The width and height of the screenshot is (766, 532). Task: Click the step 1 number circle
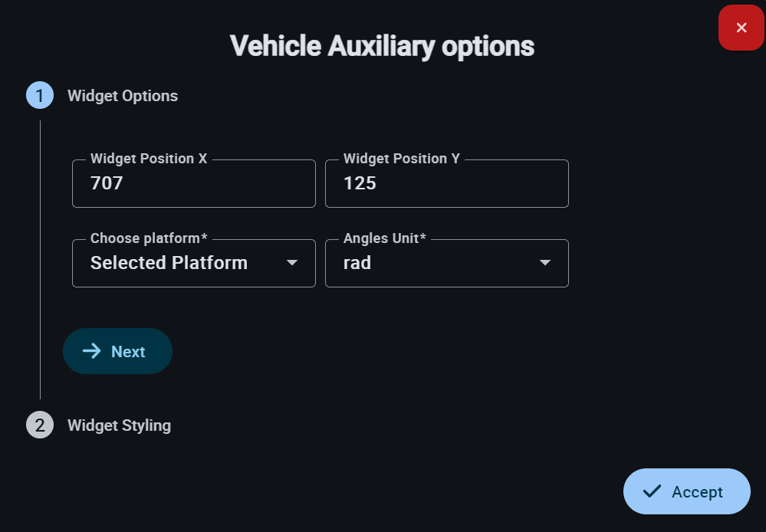[x=40, y=96]
